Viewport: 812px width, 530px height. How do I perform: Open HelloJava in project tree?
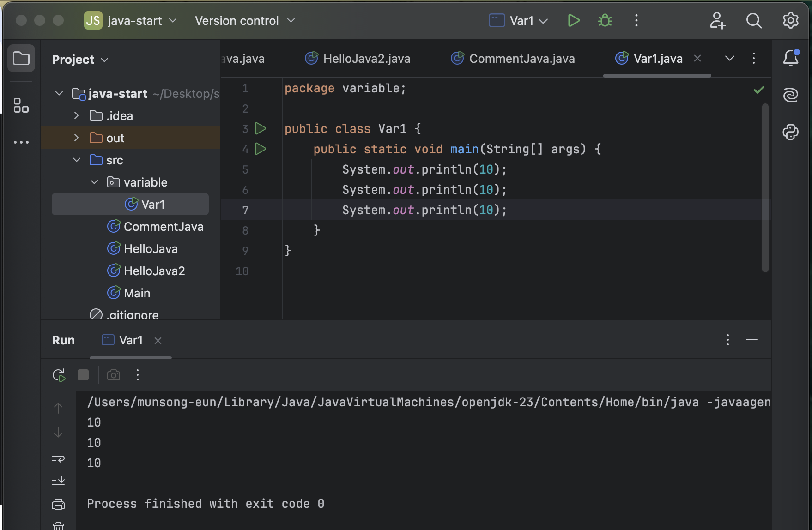point(142,249)
